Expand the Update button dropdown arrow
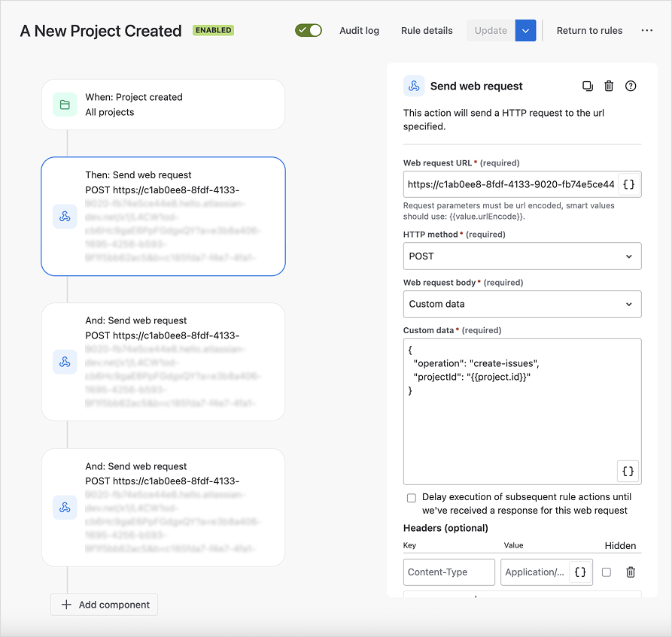 click(x=525, y=31)
